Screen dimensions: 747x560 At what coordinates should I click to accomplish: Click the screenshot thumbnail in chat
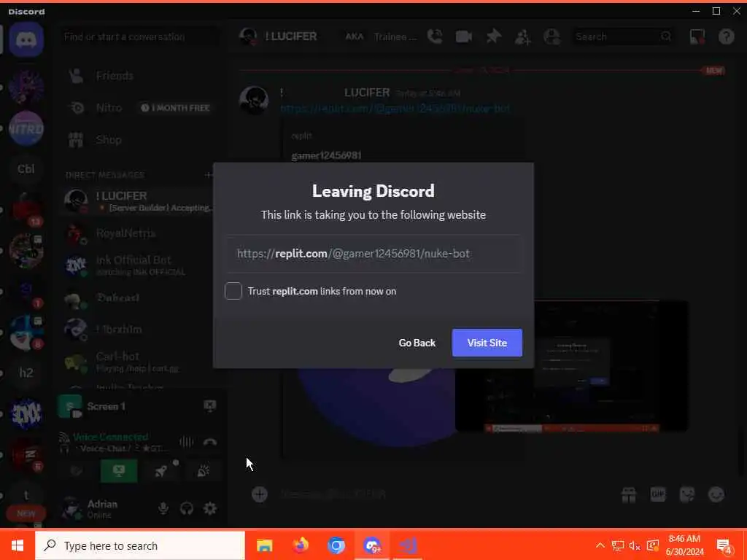[x=572, y=366]
